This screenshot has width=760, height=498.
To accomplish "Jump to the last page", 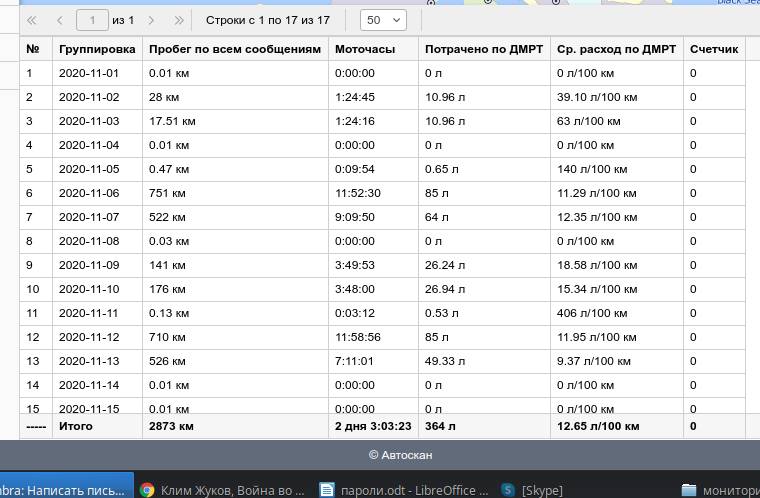I will tap(179, 20).
